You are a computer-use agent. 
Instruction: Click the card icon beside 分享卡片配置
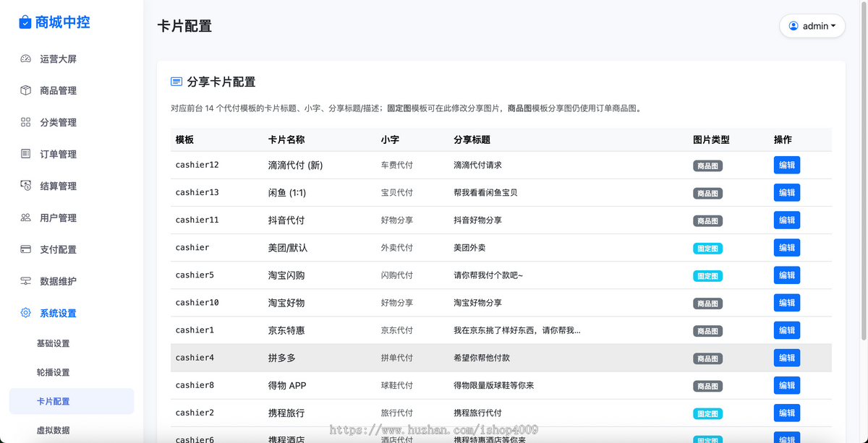tap(176, 82)
